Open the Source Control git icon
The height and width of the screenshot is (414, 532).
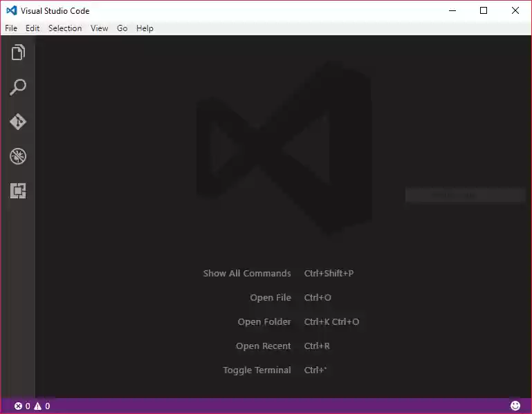coord(18,122)
